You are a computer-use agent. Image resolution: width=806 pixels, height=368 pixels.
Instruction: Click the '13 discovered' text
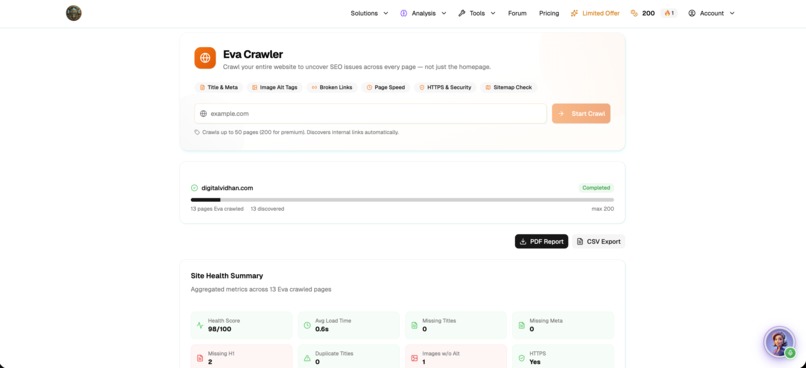pos(267,209)
